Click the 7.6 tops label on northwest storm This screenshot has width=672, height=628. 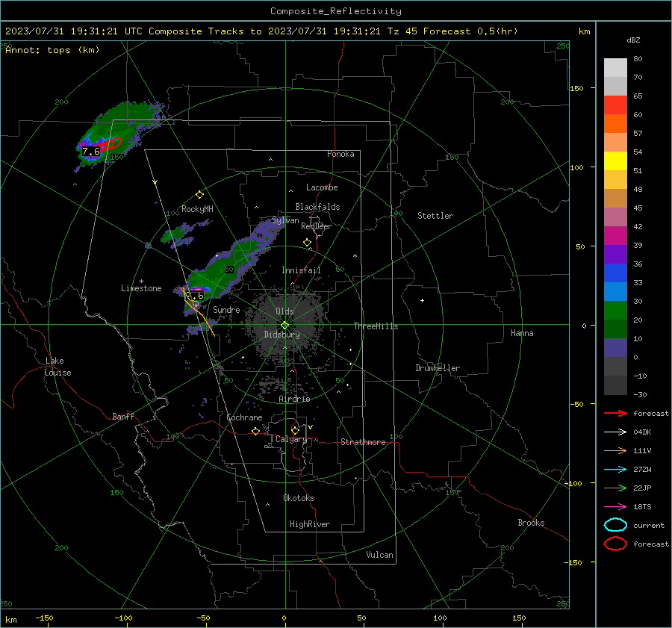point(91,152)
